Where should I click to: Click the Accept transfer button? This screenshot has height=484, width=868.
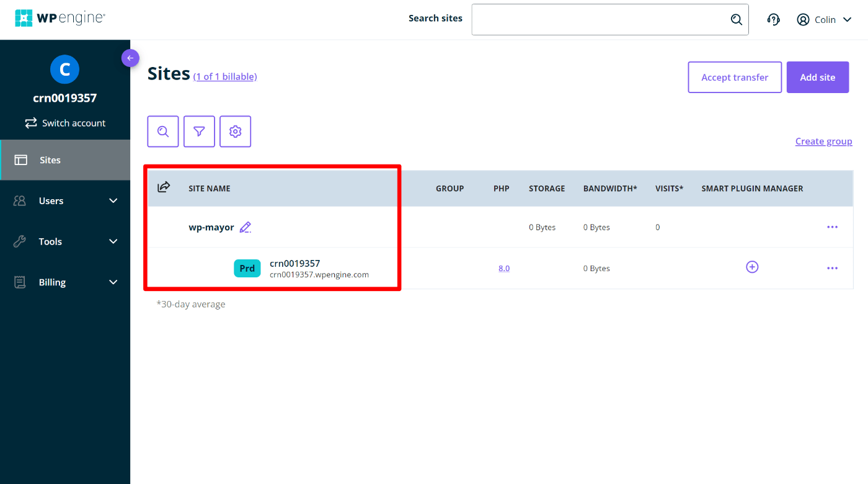click(735, 78)
